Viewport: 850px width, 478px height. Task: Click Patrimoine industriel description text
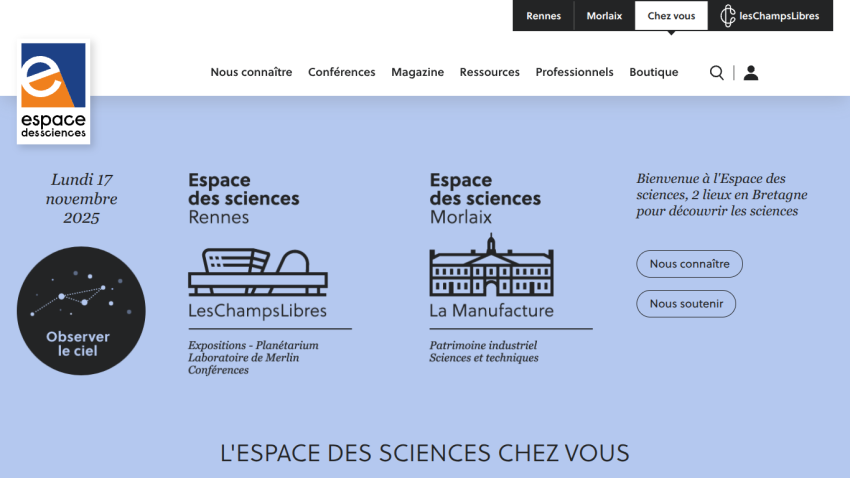[x=484, y=352]
